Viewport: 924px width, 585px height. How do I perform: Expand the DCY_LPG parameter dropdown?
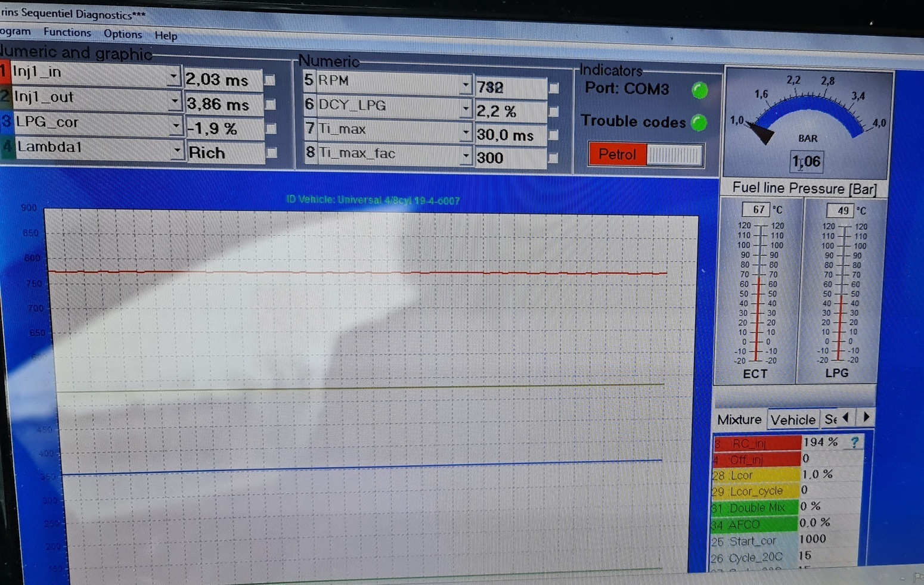pos(466,108)
